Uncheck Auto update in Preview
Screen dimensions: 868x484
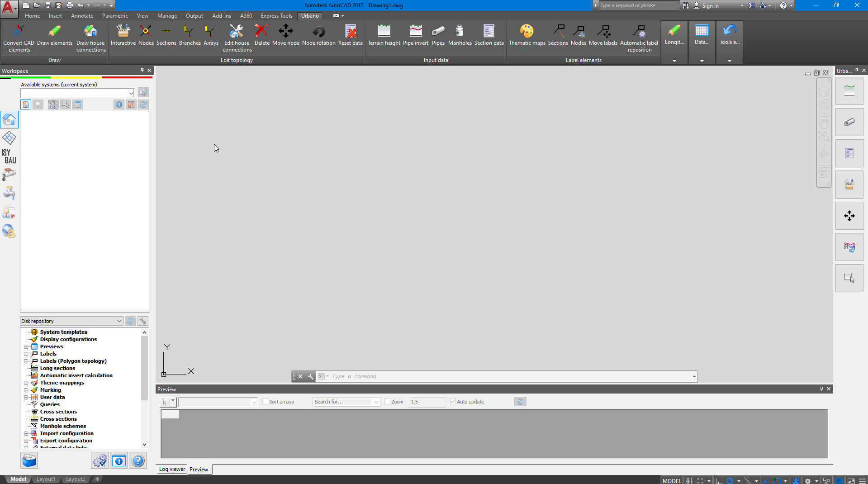[453, 402]
